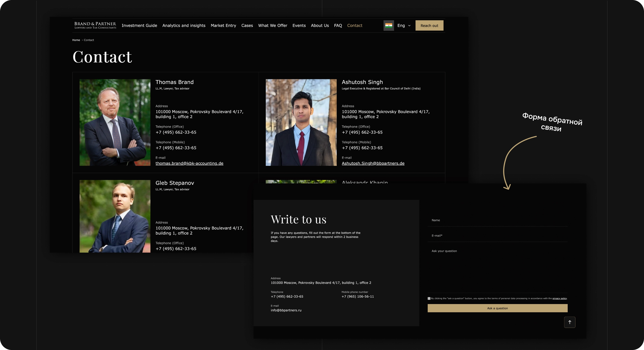Click the info@bbpartners.ru email text

(x=286, y=310)
